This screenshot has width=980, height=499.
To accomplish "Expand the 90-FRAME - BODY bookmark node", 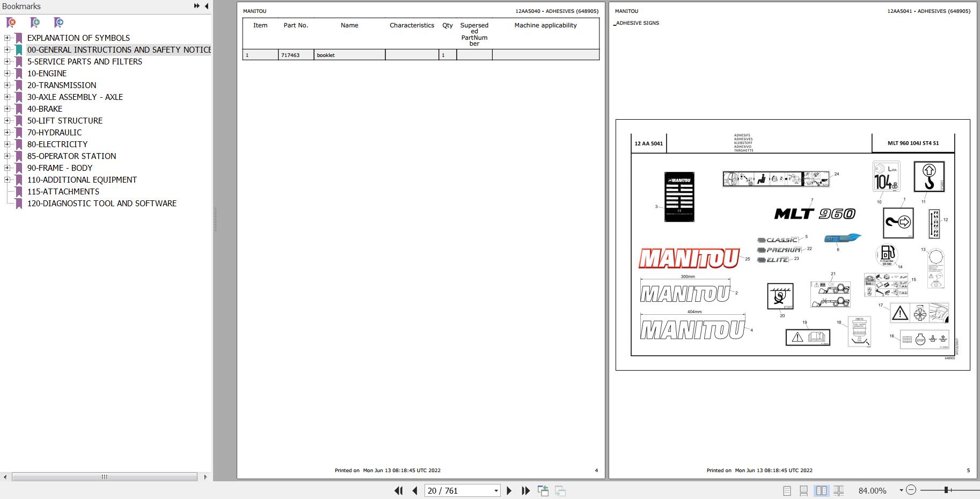I will 7,168.
